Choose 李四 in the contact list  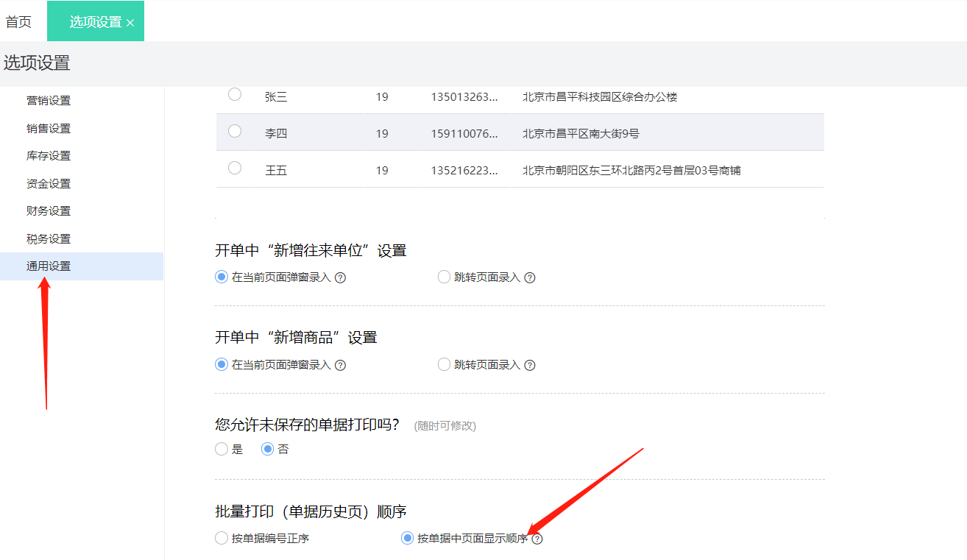pos(234,131)
